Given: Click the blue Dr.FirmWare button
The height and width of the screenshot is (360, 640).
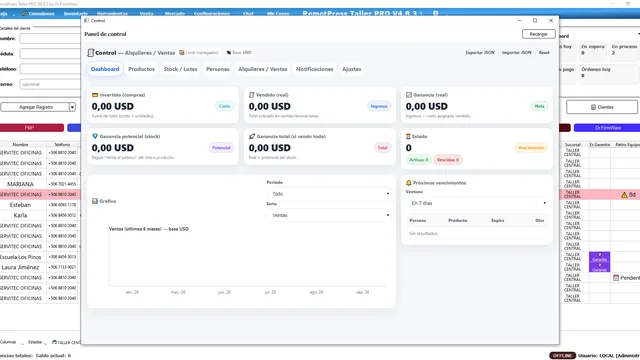Looking at the screenshot, I should tap(607, 128).
